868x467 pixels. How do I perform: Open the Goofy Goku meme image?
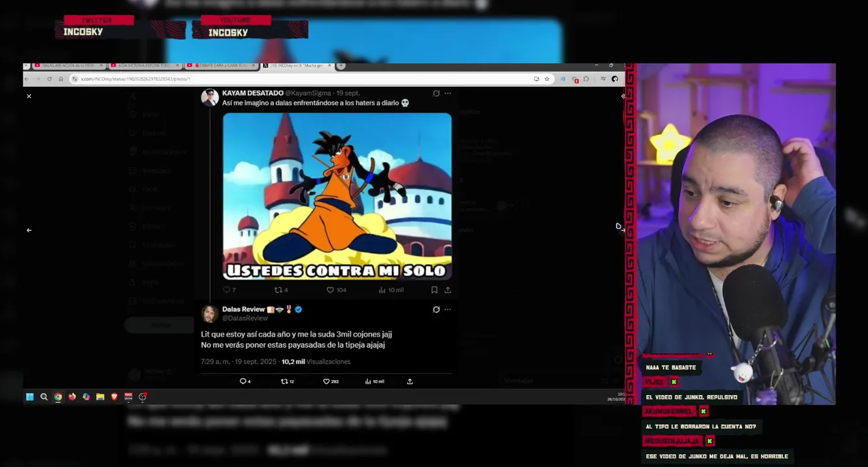click(x=337, y=197)
